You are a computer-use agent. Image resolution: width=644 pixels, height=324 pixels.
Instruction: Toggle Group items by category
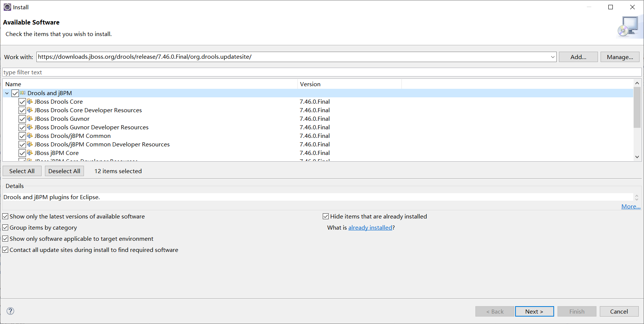coord(5,227)
